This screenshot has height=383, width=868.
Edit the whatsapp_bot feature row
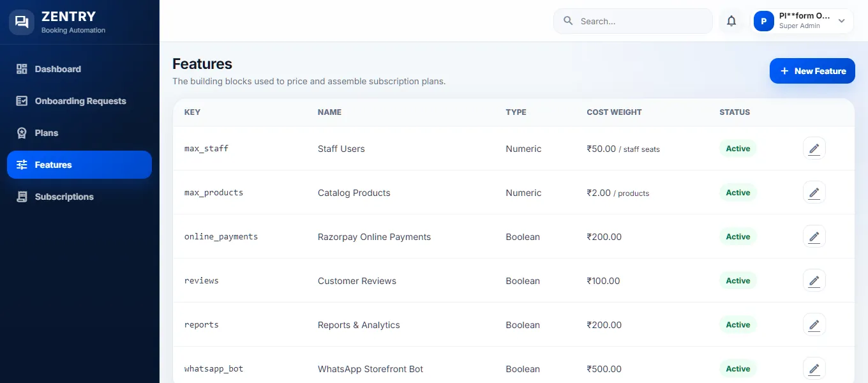pos(814,368)
